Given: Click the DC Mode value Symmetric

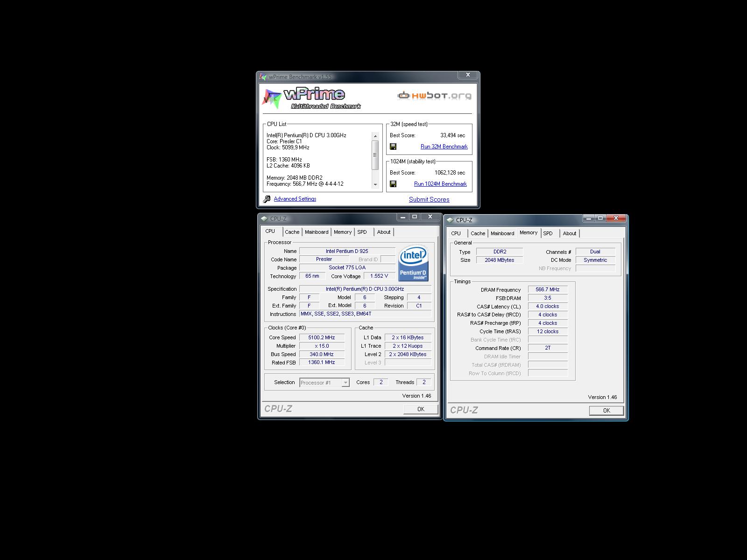Looking at the screenshot, I should pos(595,260).
